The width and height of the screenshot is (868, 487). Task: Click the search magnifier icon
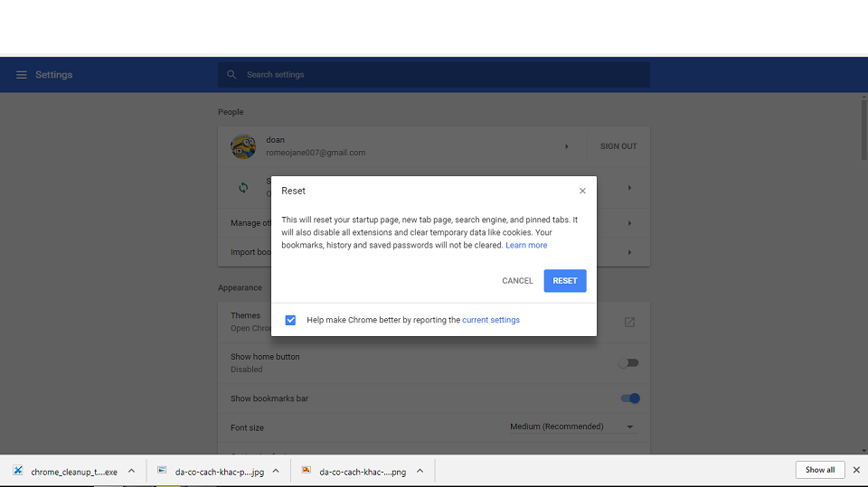coord(231,75)
